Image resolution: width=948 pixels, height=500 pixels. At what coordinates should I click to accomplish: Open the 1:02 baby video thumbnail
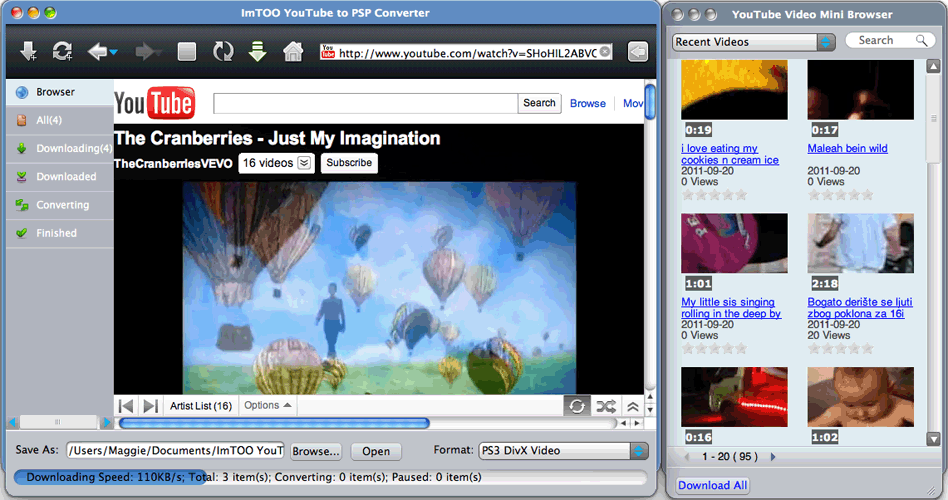pos(860,397)
